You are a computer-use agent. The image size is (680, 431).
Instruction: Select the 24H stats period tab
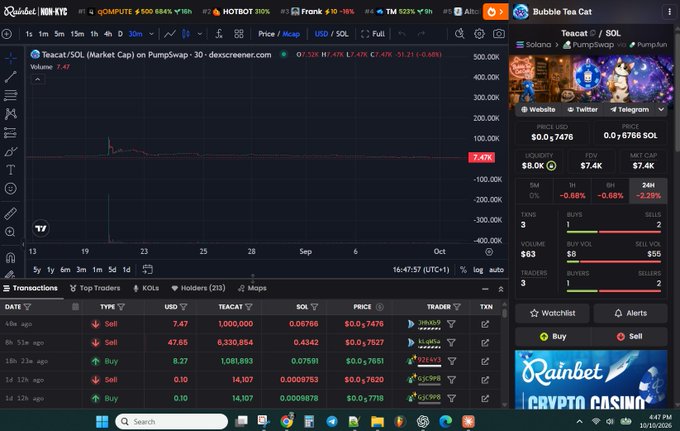pyautogui.click(x=648, y=190)
